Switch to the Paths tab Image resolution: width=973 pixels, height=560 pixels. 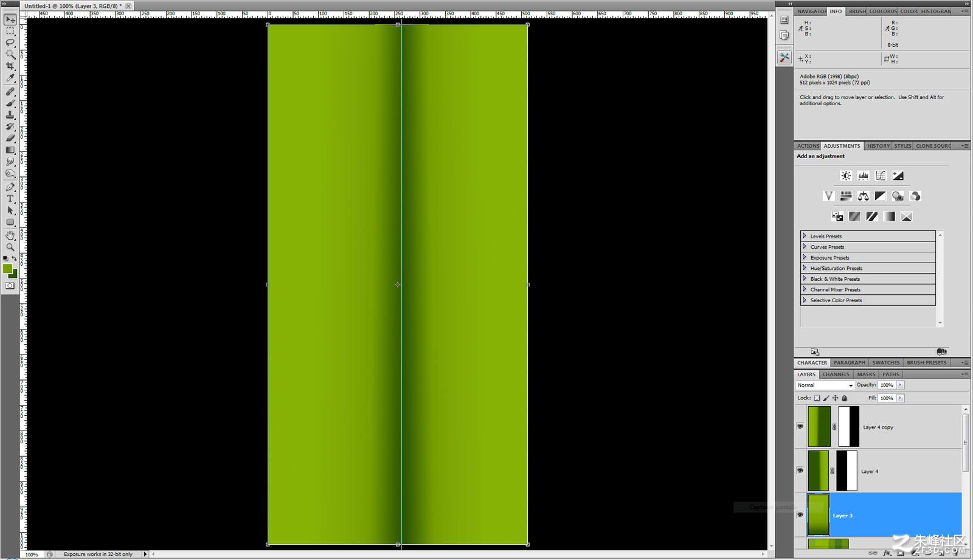[891, 375]
